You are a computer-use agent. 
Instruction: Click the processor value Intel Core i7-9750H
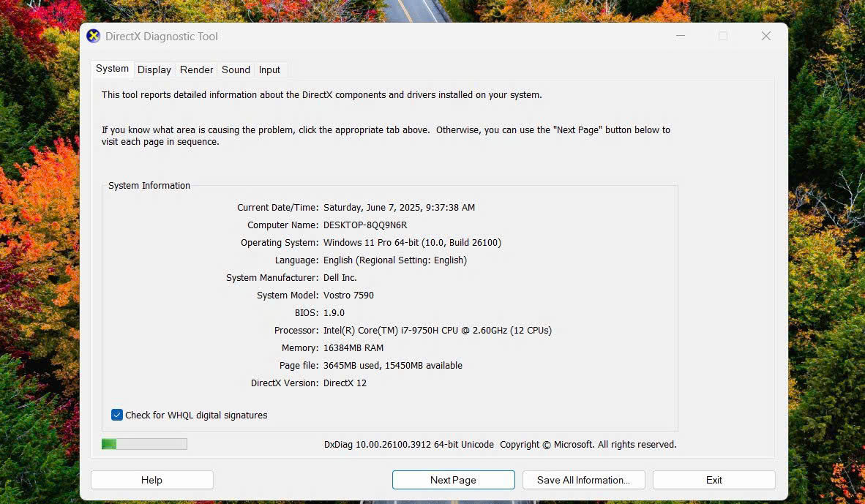point(438,331)
